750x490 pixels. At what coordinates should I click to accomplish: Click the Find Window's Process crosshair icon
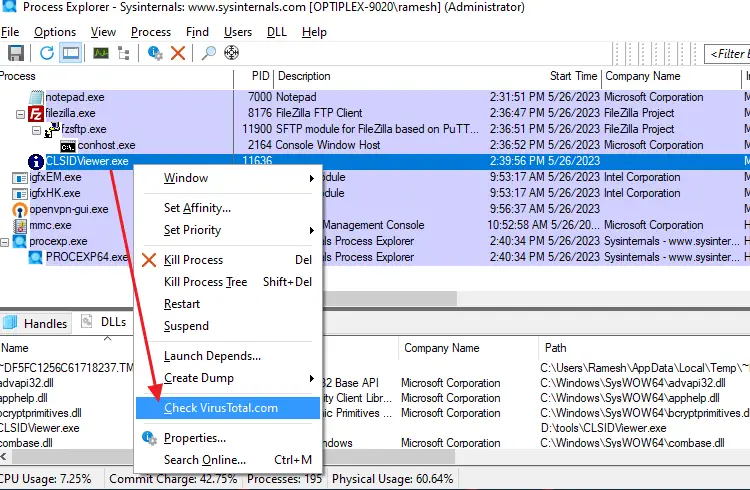[x=232, y=53]
